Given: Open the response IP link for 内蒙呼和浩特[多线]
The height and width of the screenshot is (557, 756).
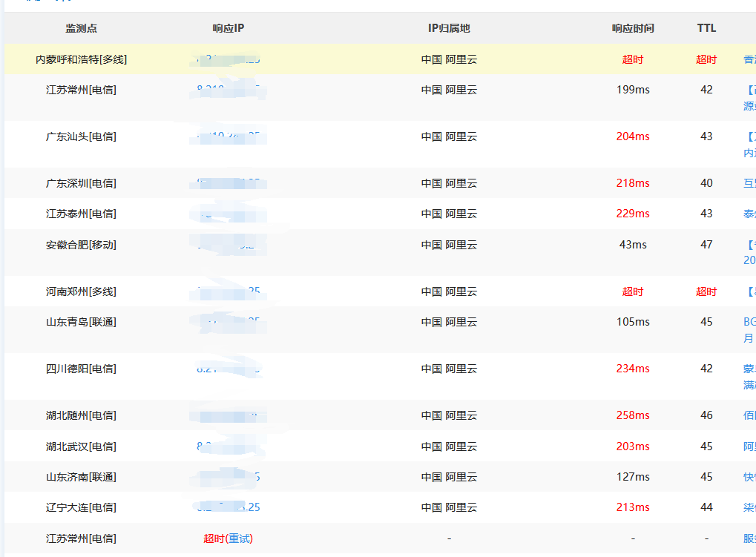Looking at the screenshot, I should point(228,59).
